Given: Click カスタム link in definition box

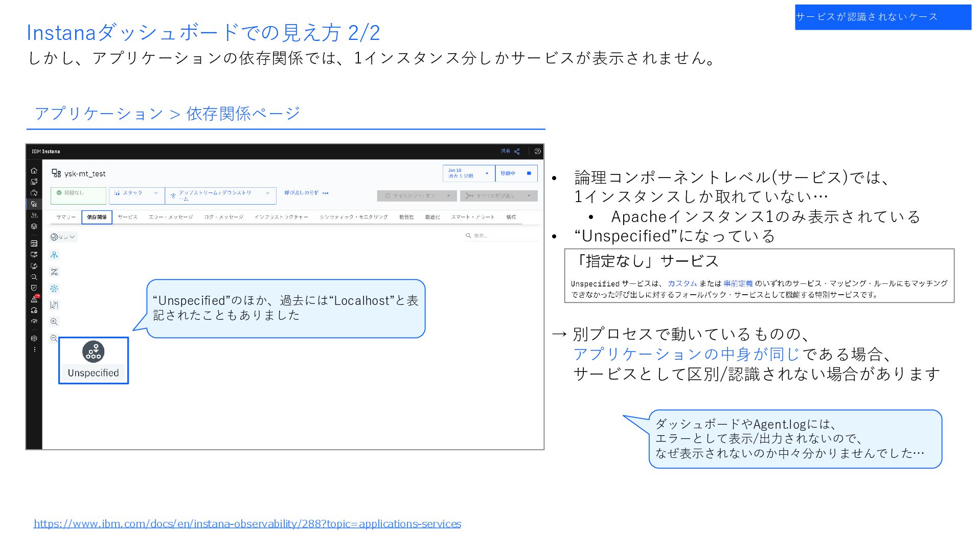Looking at the screenshot, I should (x=682, y=283).
